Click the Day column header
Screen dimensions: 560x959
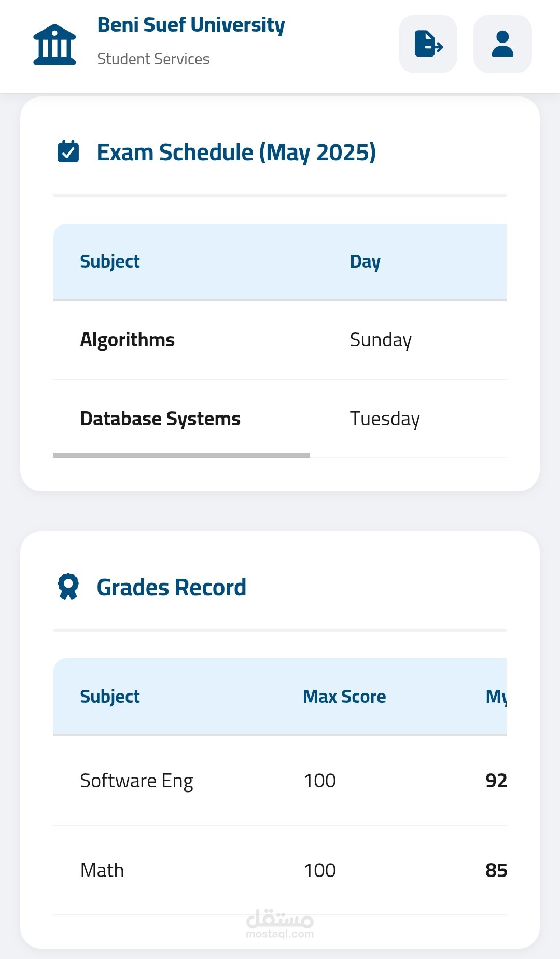[365, 261]
